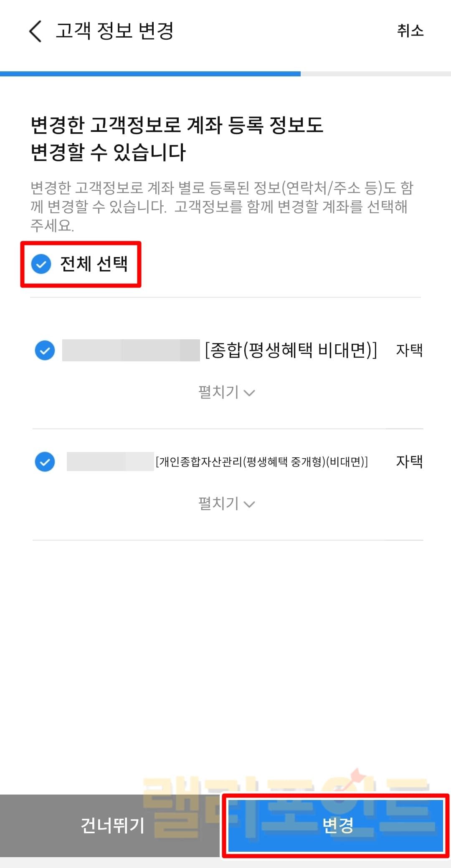Screen dimensions: 451x868
Task: Uncheck the 종합(평생혜택 비대면) account checkbox
Action: pyautogui.click(x=45, y=350)
